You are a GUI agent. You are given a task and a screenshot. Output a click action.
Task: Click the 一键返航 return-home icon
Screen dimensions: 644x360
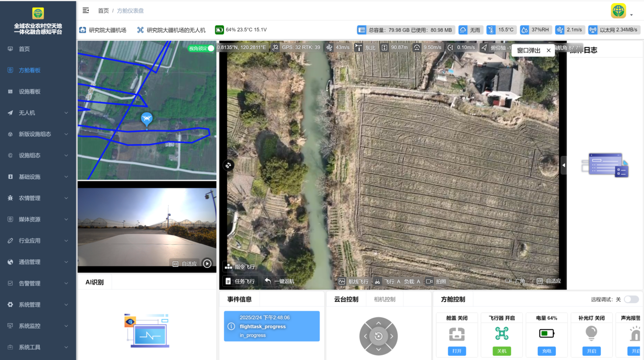point(268,281)
